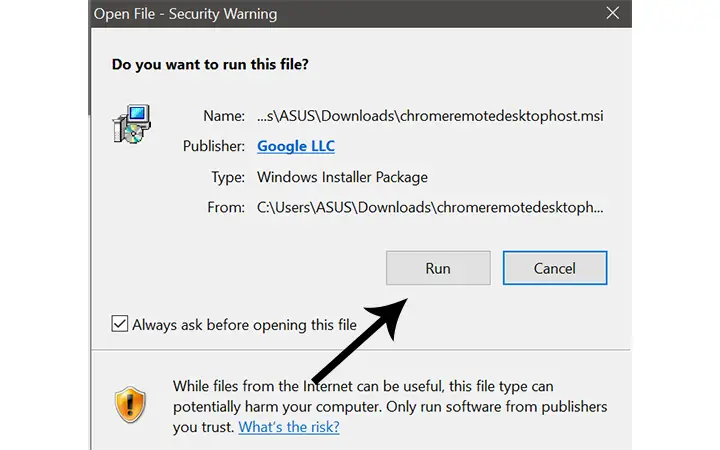This screenshot has height=450, width=720.
Task: Untick the Always ask before opening checkbox
Action: pos(119,324)
